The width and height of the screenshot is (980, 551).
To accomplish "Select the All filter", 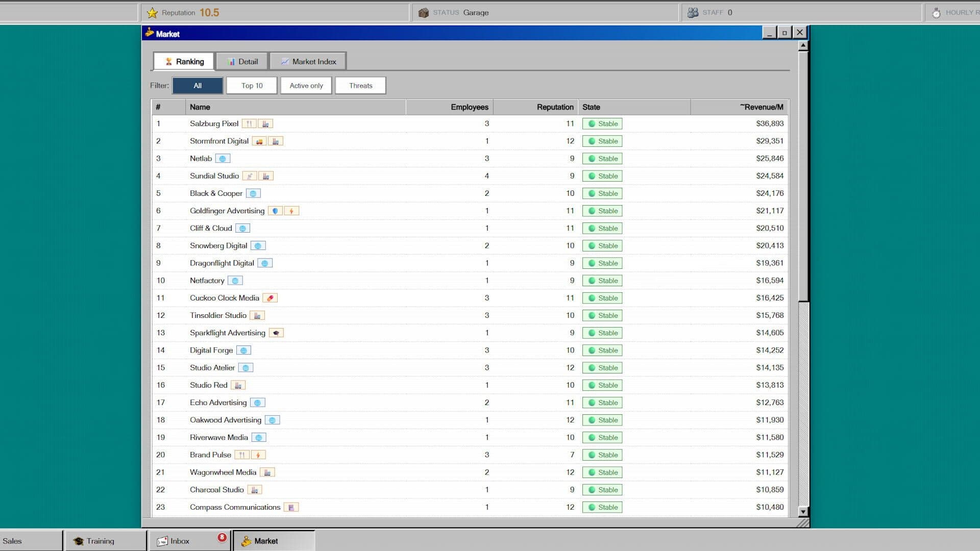I will 198,86.
